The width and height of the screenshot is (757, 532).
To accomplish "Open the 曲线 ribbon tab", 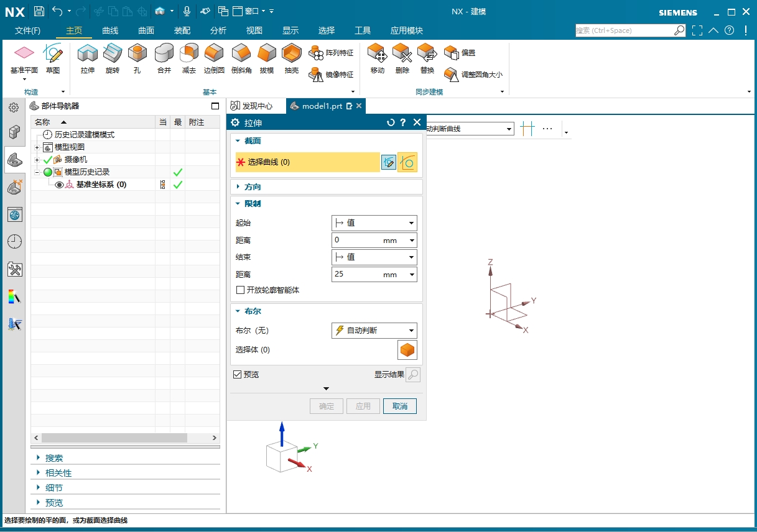I will [x=110, y=30].
